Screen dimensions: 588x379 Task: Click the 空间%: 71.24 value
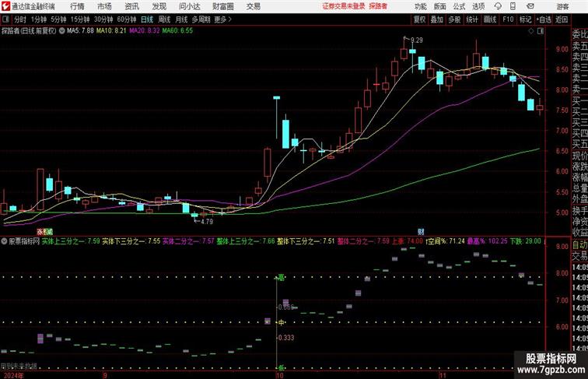click(446, 241)
